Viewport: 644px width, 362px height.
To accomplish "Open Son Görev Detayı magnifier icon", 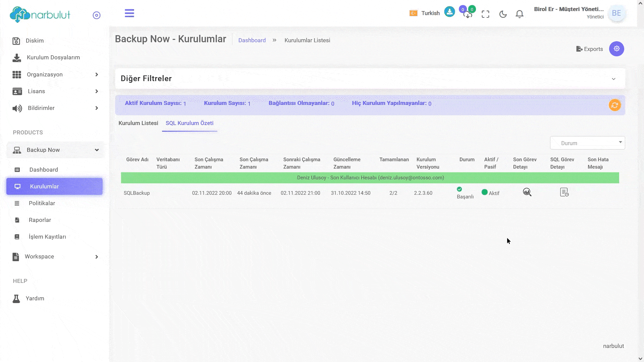I will pyautogui.click(x=527, y=192).
